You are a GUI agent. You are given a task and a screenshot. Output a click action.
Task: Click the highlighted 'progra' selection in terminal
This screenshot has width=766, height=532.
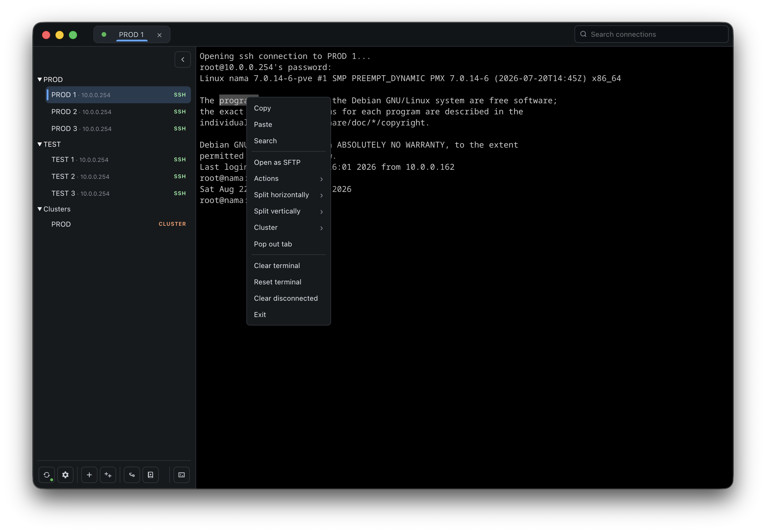[233, 100]
